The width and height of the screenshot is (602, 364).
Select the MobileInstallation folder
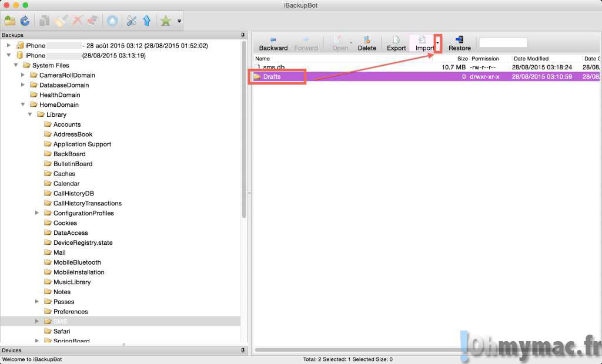(79, 272)
